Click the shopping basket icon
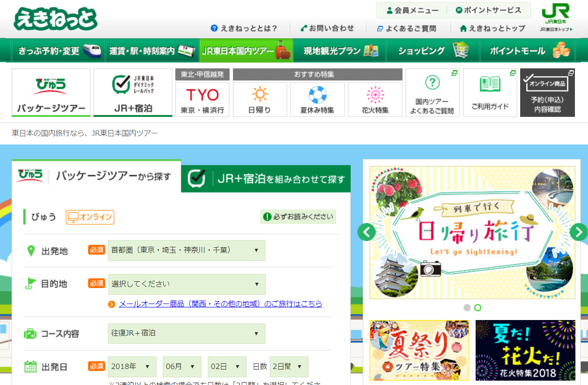Screen dimensions: 588x385 click(461, 50)
